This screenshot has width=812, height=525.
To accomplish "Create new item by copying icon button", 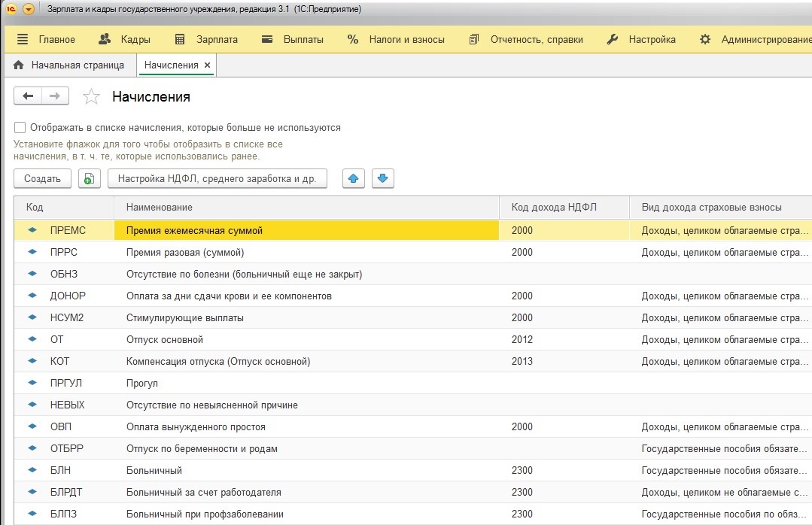I will [x=89, y=178].
